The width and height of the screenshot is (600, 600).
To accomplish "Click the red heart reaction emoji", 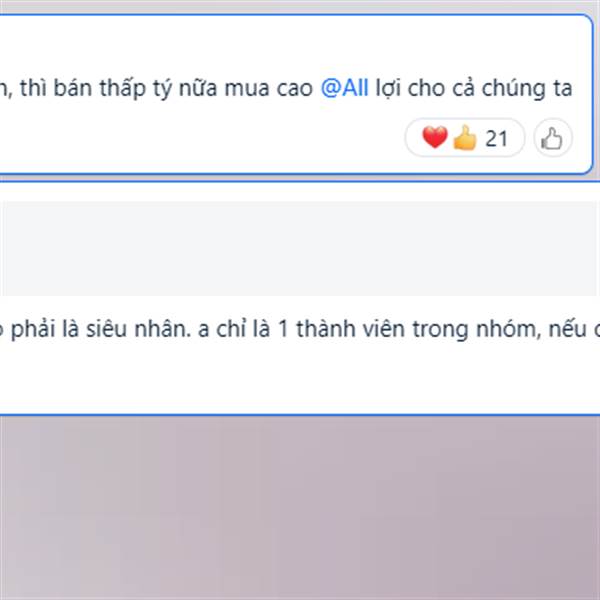I will pos(434,137).
